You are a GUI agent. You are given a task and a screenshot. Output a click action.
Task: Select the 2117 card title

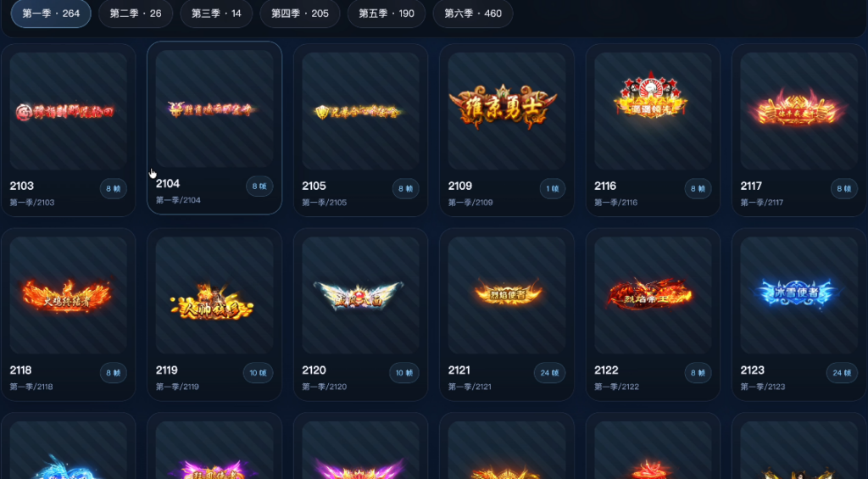tap(751, 186)
